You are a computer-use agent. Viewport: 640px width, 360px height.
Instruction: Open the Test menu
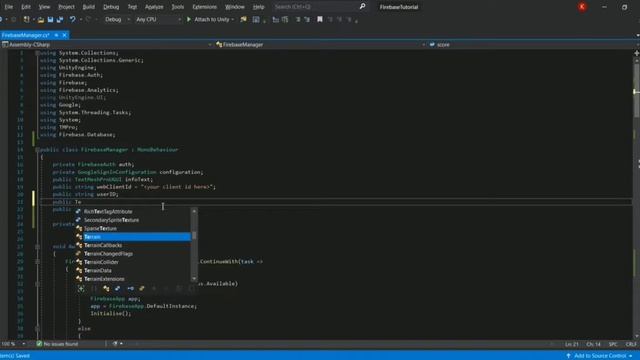point(132,7)
